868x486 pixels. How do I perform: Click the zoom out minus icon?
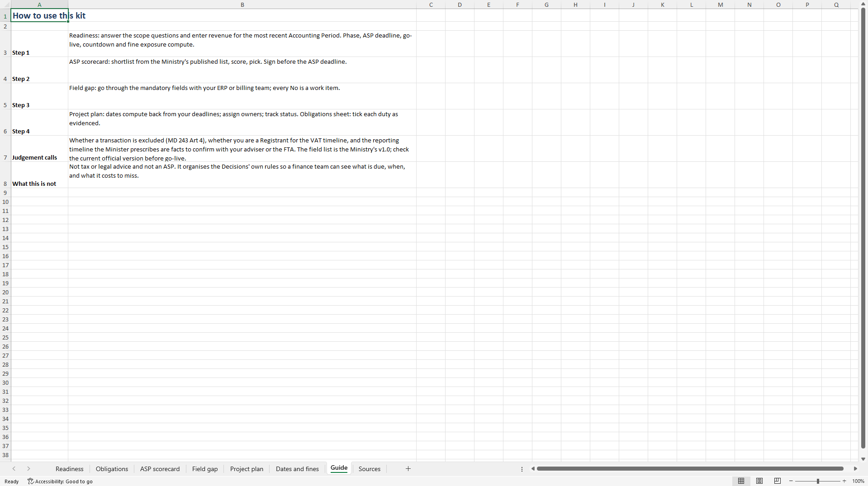coord(791,481)
